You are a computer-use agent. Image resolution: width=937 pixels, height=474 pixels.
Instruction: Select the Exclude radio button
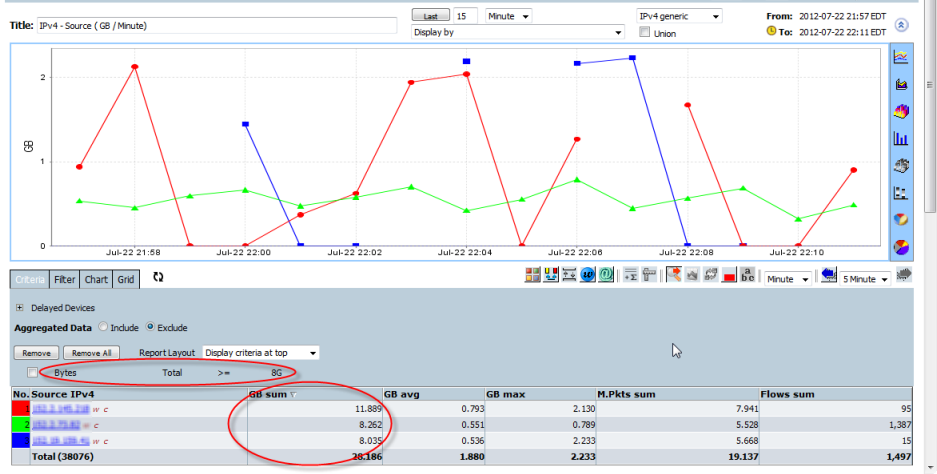[x=150, y=327]
